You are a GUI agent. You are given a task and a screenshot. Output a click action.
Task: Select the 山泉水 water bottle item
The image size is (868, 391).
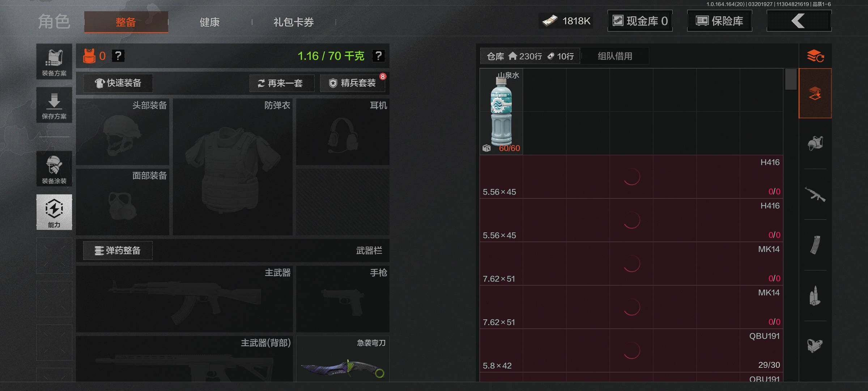[x=501, y=112]
